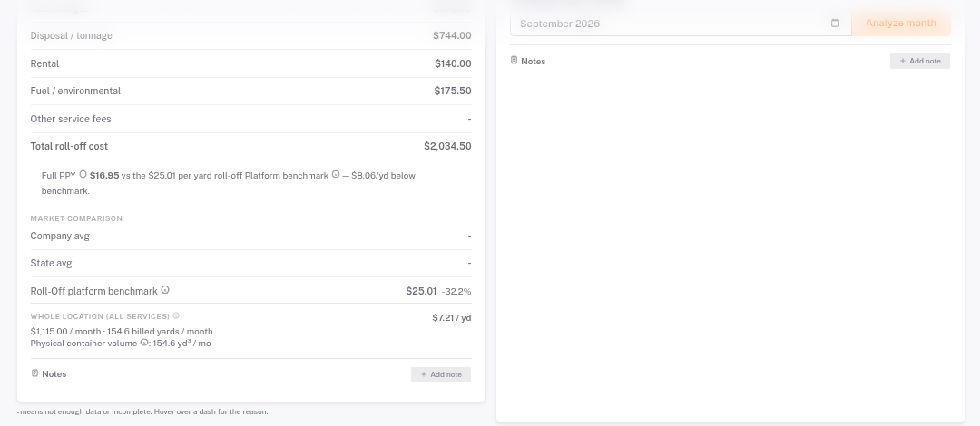Click the Notes label in the left card
The width and height of the screenshot is (980, 426).
point(54,374)
